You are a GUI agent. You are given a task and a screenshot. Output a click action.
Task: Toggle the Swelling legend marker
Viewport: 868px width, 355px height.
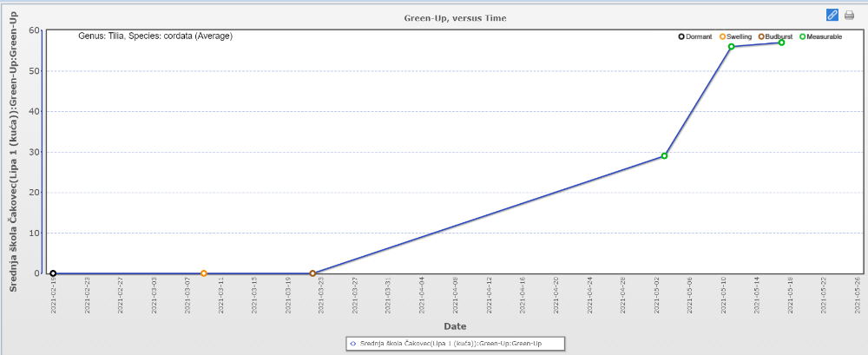722,36
